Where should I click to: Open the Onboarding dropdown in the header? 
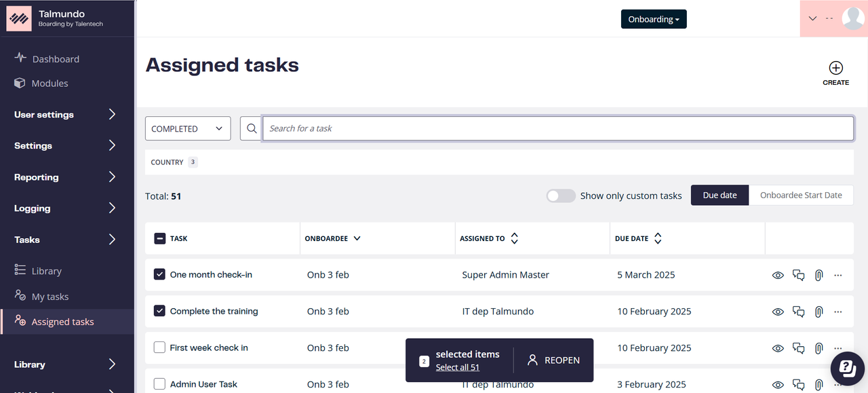[x=654, y=19]
